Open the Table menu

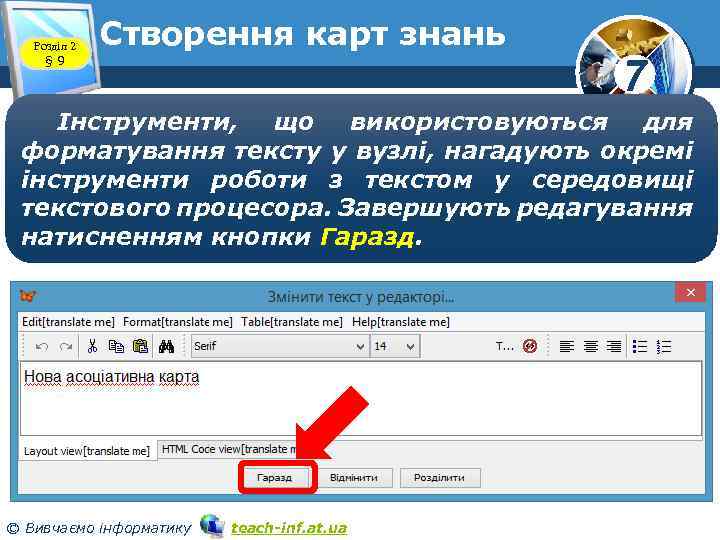[292, 322]
